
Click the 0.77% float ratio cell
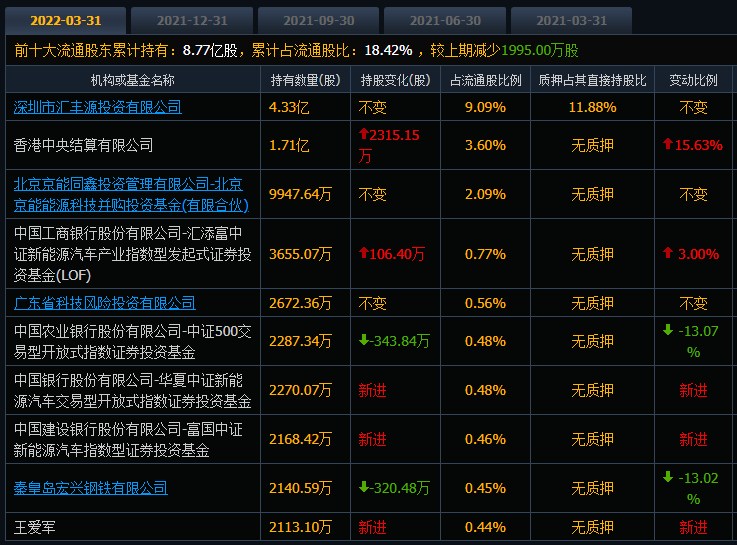[486, 254]
